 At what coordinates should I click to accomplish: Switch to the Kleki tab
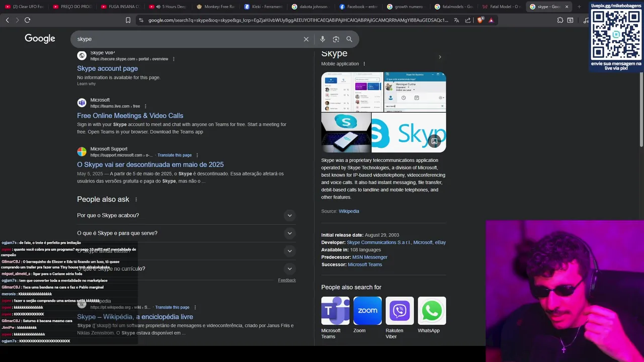[263, 7]
